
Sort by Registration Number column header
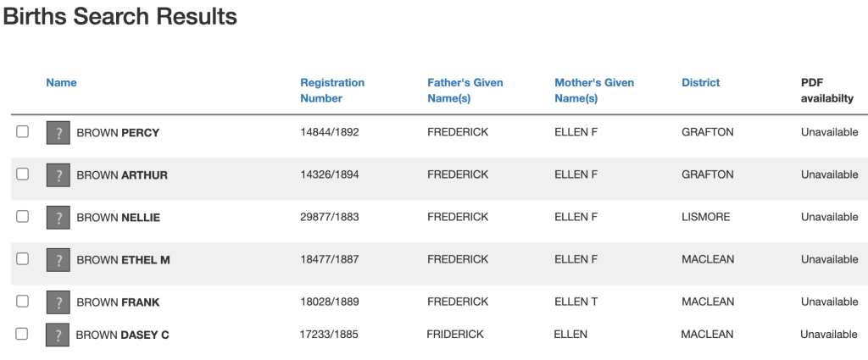[332, 91]
